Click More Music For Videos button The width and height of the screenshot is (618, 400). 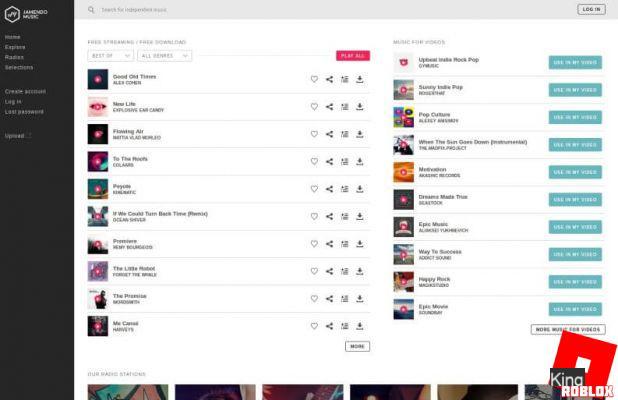click(567, 329)
